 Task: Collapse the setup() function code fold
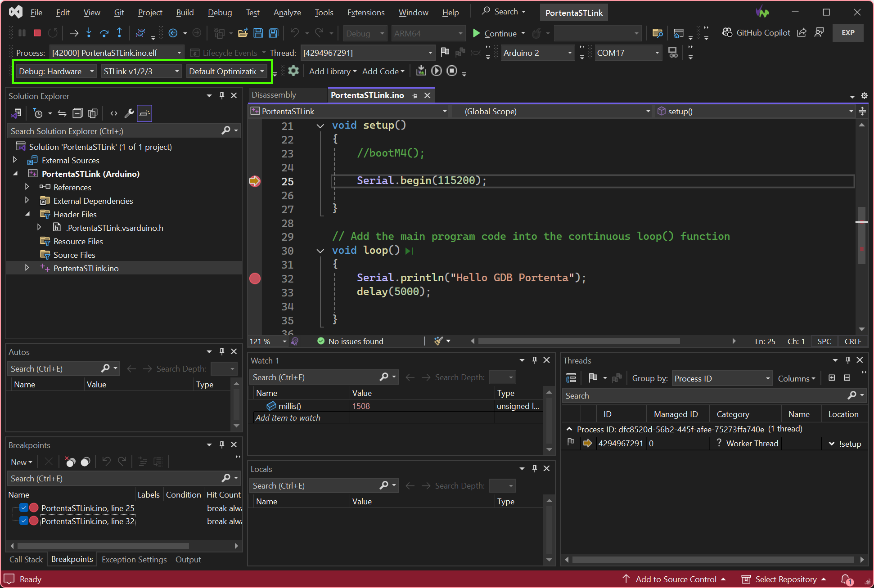click(320, 126)
